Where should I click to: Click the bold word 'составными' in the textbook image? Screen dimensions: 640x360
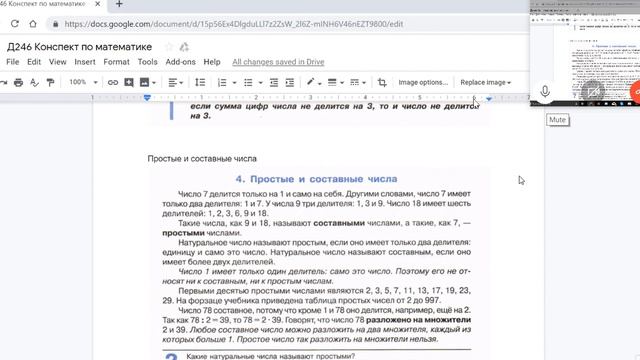tap(339, 223)
